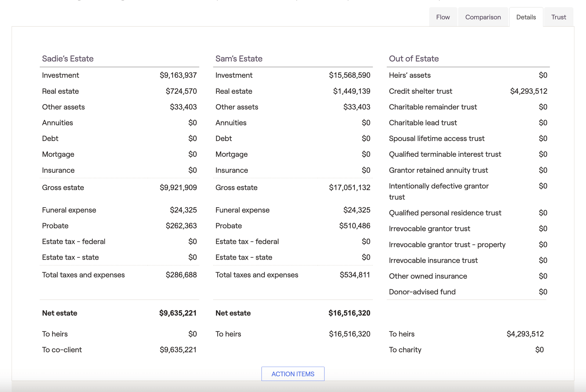Click Sam's Gross estate amount $17,051,132

(349, 187)
